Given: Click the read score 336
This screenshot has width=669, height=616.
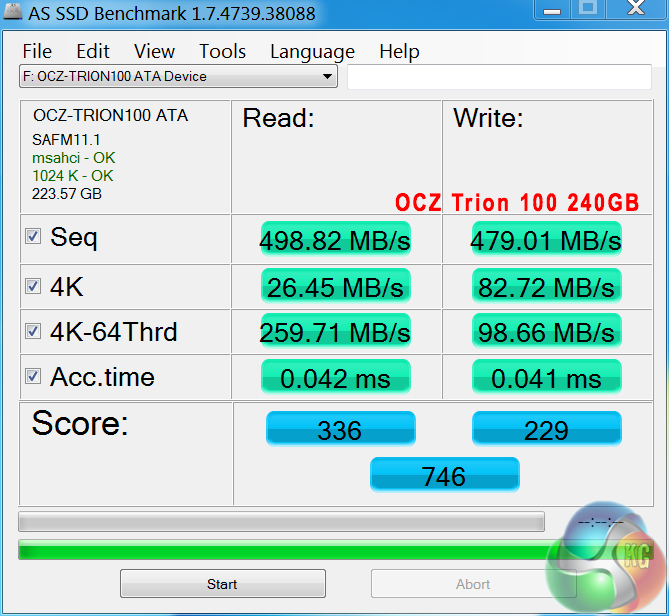Looking at the screenshot, I should click(x=340, y=429).
